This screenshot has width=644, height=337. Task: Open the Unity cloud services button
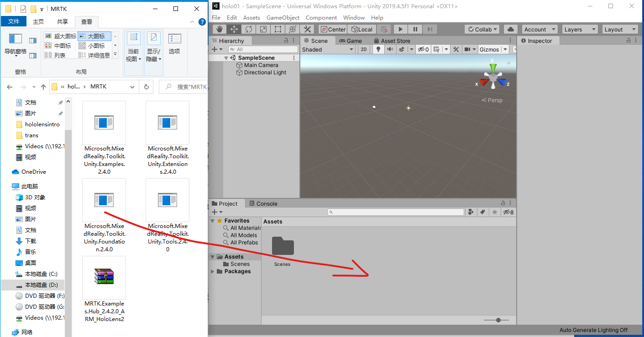511,29
